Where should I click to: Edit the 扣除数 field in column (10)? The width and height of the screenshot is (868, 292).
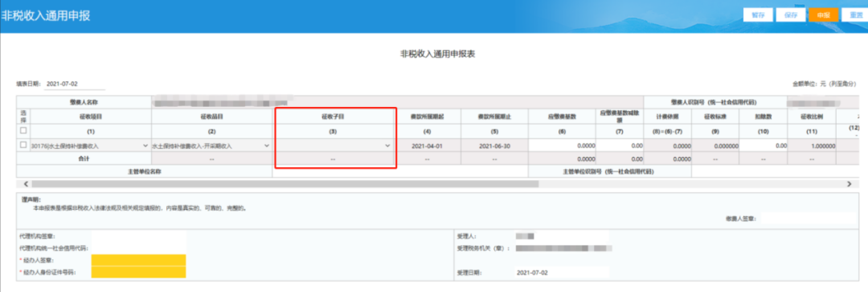(x=764, y=145)
